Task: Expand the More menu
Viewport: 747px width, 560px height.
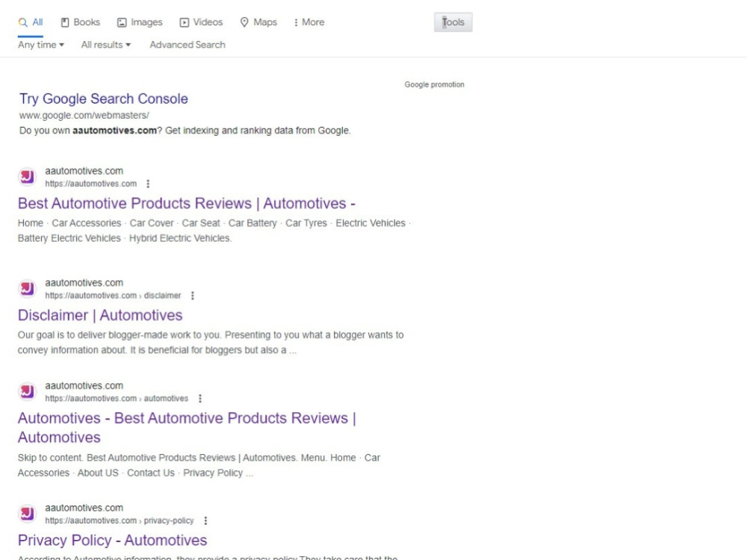Action: click(x=309, y=22)
